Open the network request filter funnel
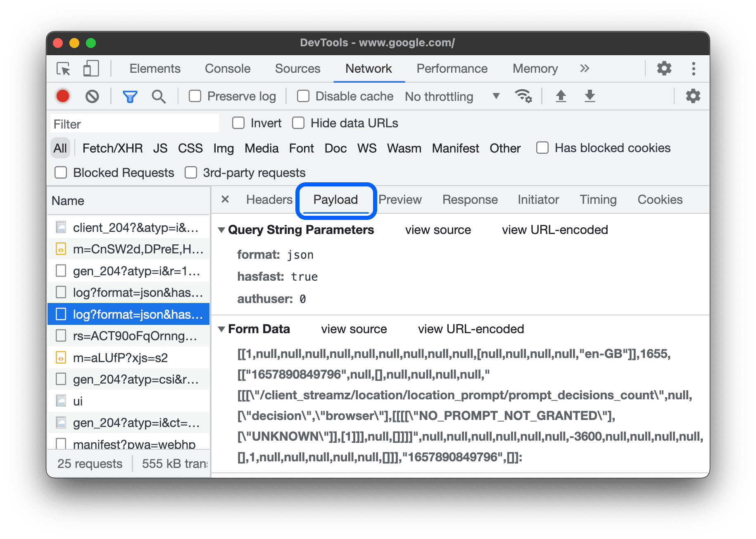Viewport: 756px width, 539px height. 130,96
